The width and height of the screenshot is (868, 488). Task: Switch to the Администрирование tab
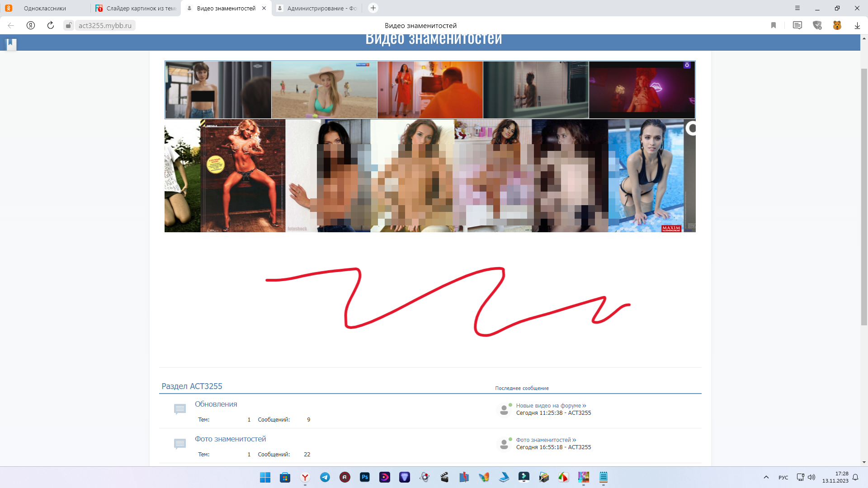click(321, 8)
